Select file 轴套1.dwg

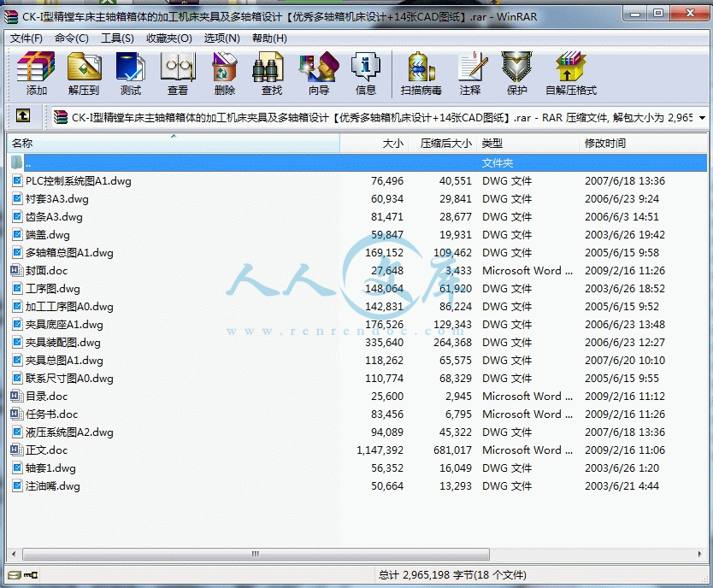click(x=50, y=468)
